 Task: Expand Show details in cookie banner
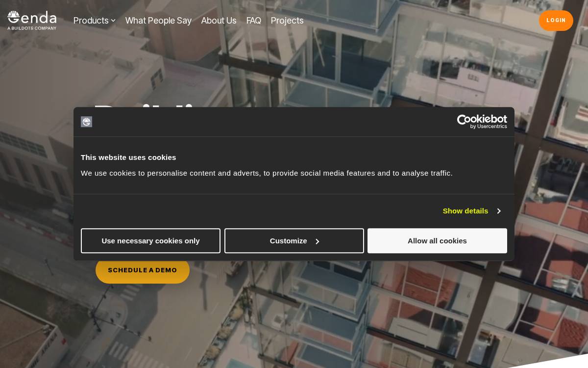click(x=471, y=211)
